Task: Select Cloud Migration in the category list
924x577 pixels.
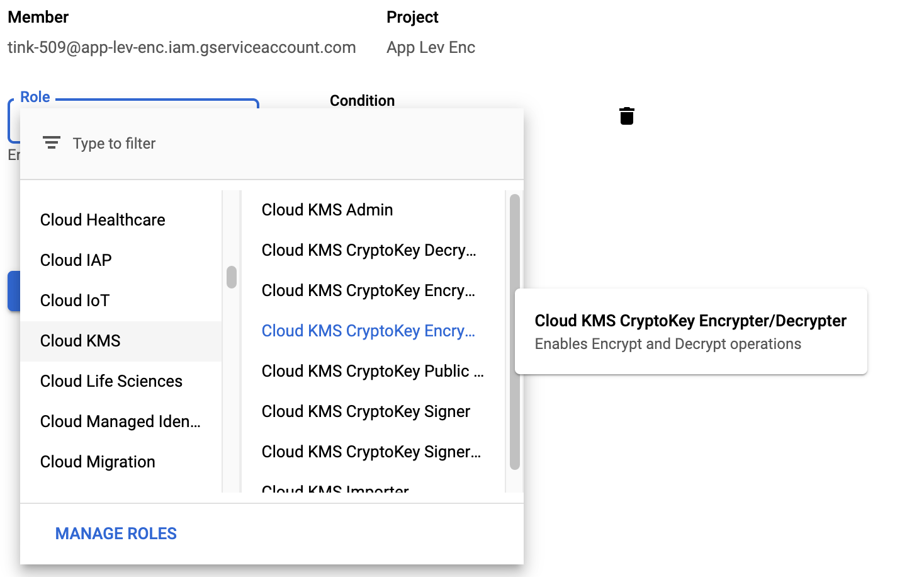Action: tap(97, 462)
